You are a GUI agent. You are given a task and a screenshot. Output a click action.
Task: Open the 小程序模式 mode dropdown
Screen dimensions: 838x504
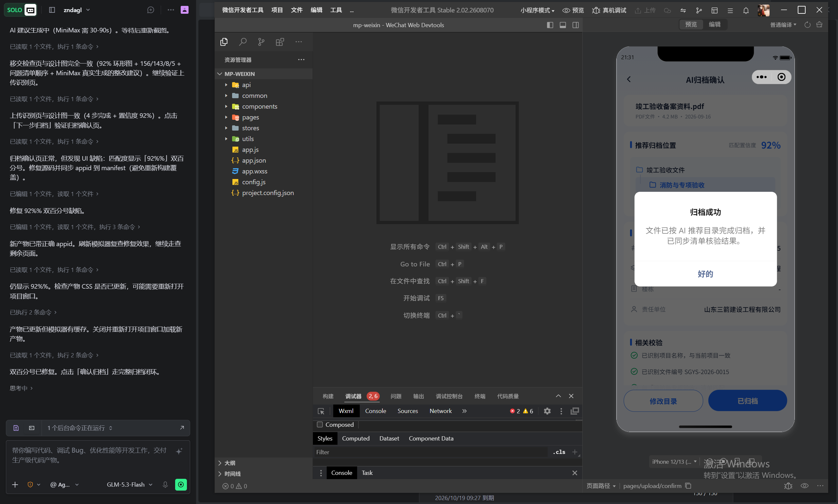coord(537,10)
